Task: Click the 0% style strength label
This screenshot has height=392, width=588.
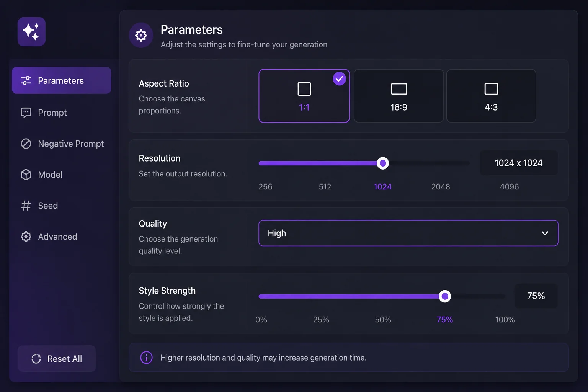Action: [x=261, y=320]
